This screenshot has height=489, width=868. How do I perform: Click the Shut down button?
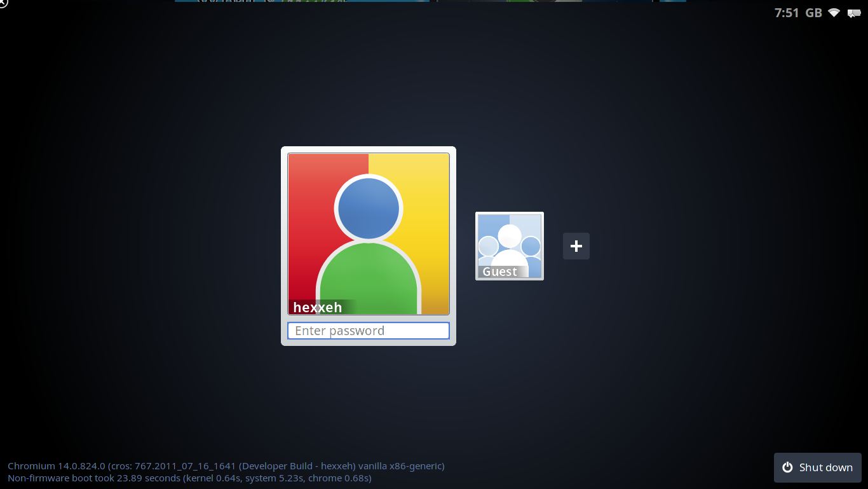click(x=817, y=467)
